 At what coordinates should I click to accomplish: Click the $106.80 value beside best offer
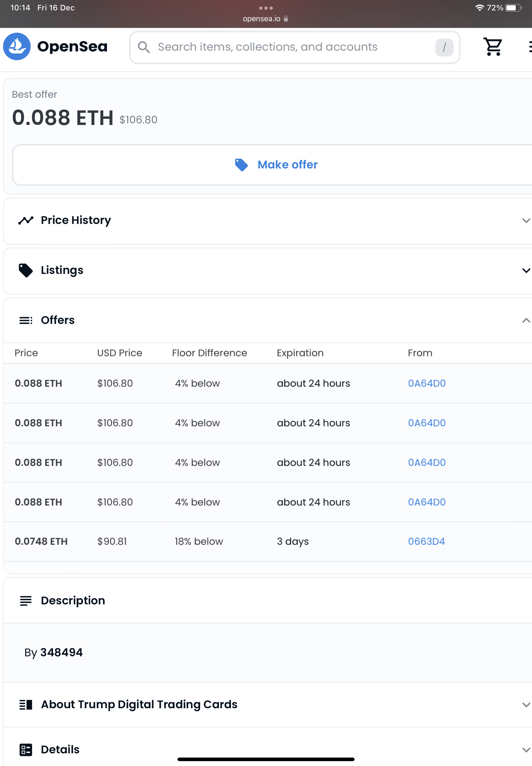[x=138, y=120]
